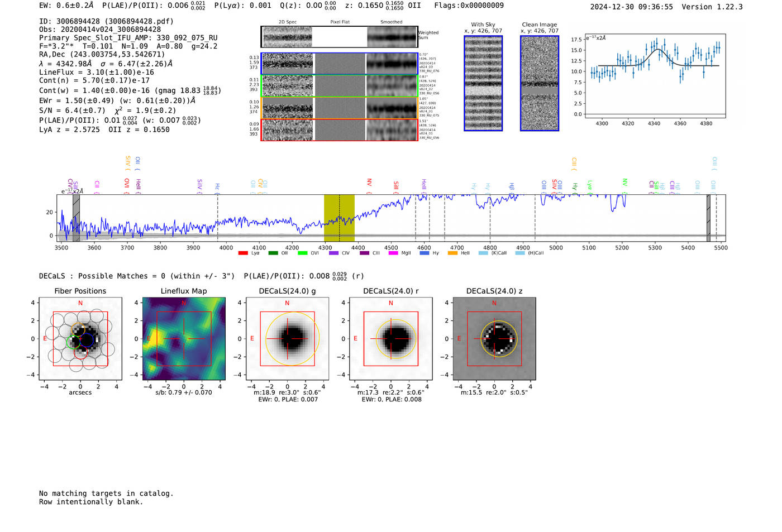Open the Lineflux Map image
Image resolution: width=782 pixels, height=532 pixels.
(x=184, y=339)
